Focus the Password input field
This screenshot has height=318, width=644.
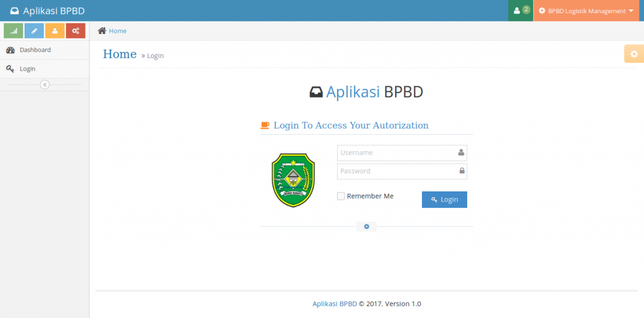click(402, 171)
